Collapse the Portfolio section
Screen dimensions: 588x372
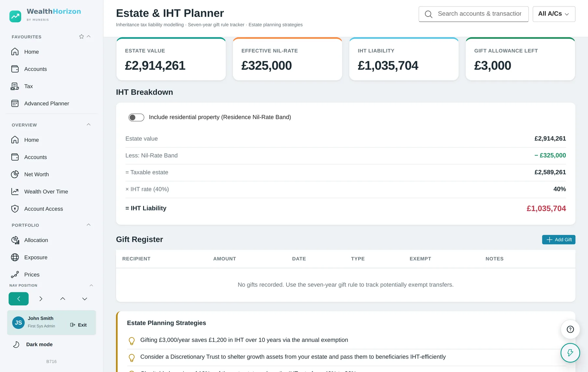click(89, 225)
